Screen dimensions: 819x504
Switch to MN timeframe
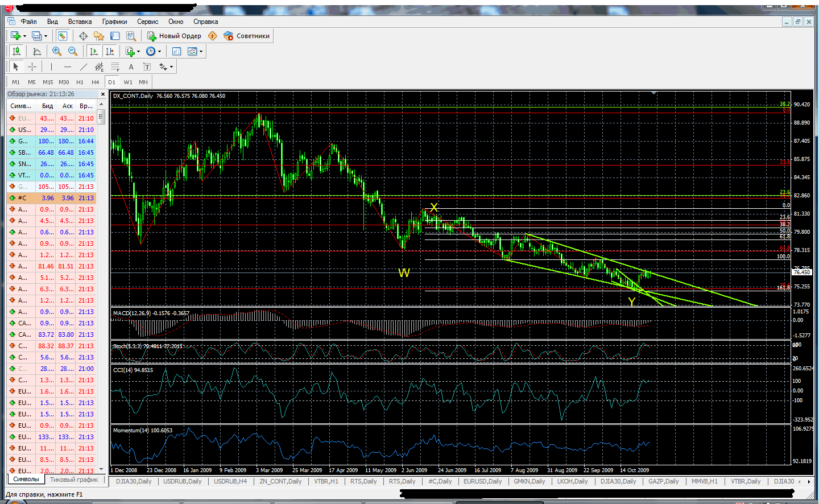click(143, 82)
